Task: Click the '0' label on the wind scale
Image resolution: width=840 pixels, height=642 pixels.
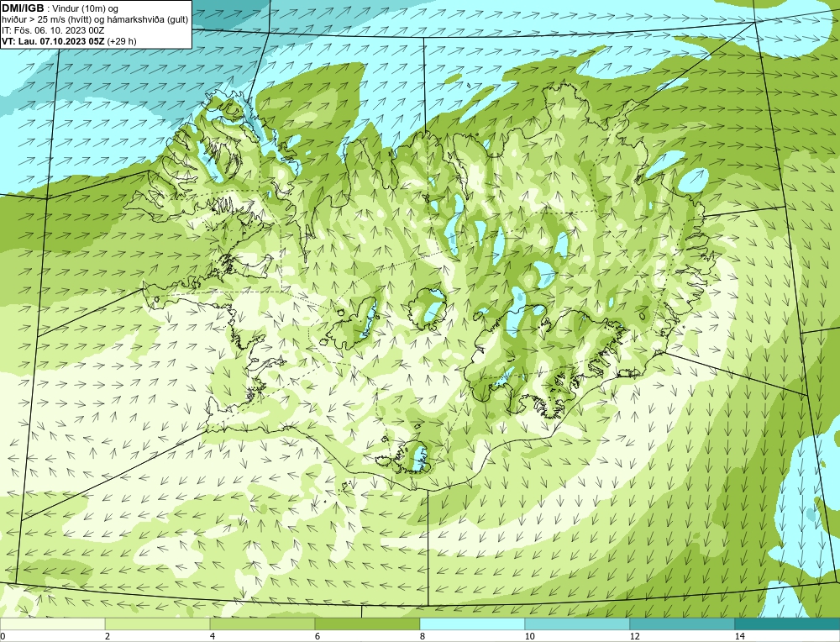Action: tap(3, 636)
